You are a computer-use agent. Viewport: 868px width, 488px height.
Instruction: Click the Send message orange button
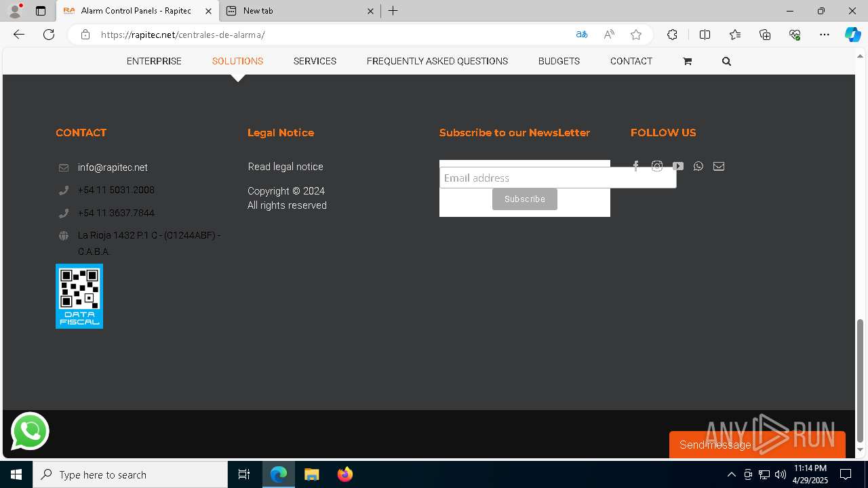757,445
